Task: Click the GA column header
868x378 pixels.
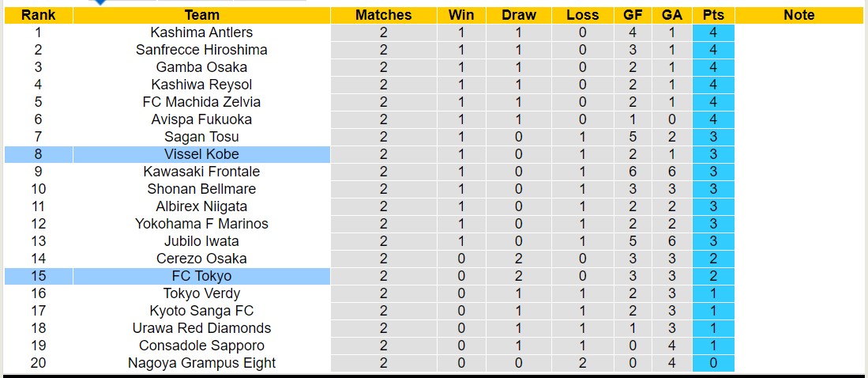Action: 672,15
